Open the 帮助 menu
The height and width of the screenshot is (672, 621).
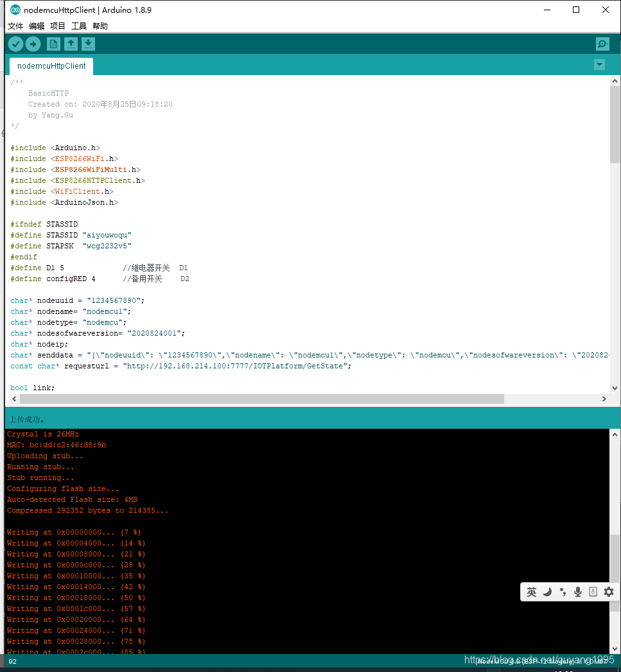[x=100, y=26]
